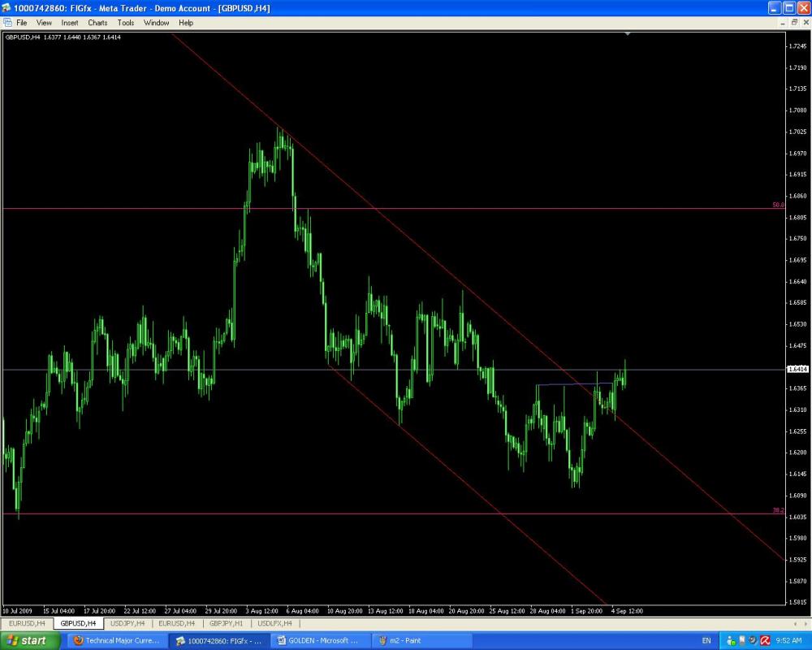Image resolution: width=812 pixels, height=650 pixels.
Task: Click the messenger buddy tray icon
Action: click(x=731, y=641)
